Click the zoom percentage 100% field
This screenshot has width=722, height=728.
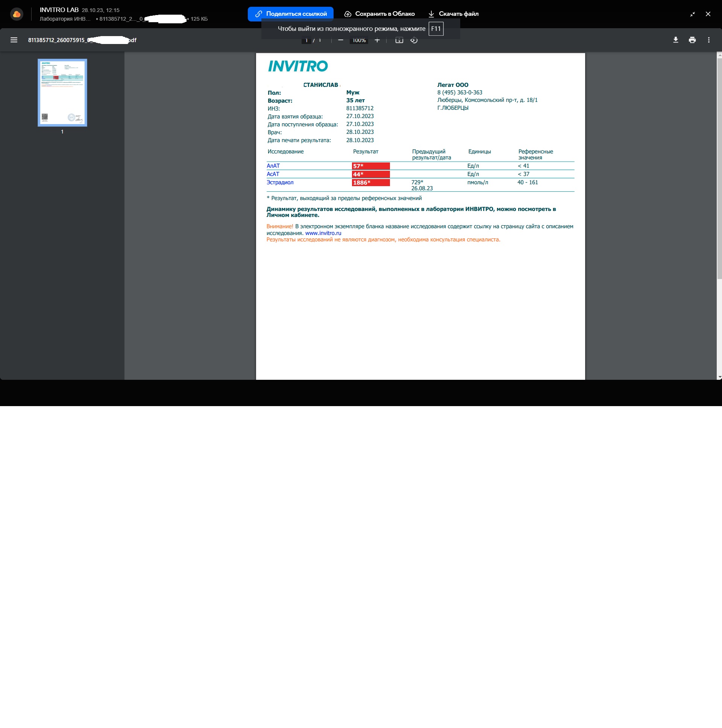(x=359, y=40)
